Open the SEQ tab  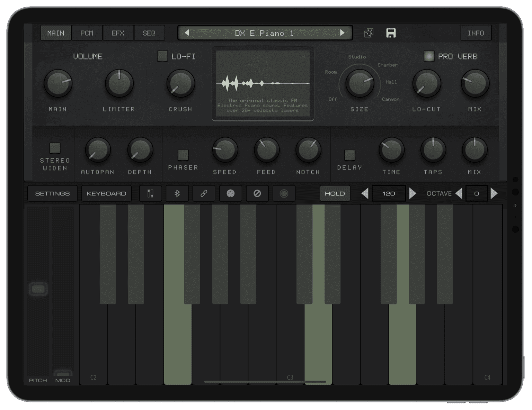tap(149, 33)
